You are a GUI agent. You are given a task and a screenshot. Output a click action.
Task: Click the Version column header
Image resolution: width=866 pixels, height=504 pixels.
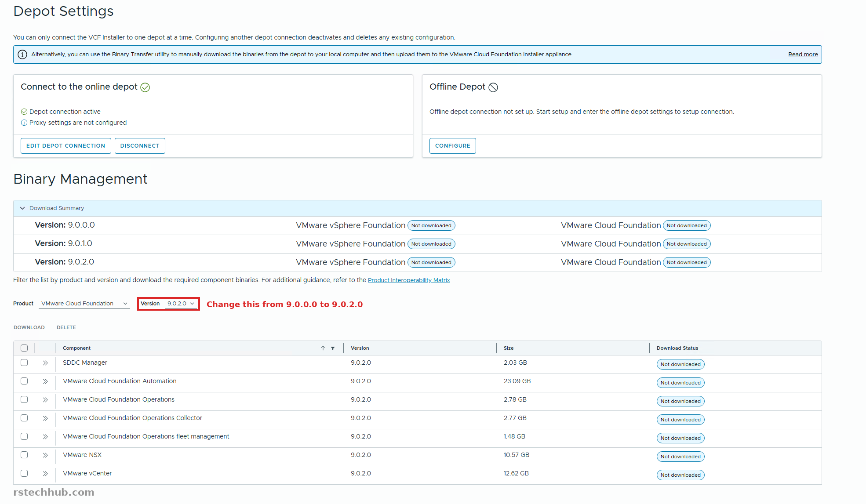click(x=360, y=348)
